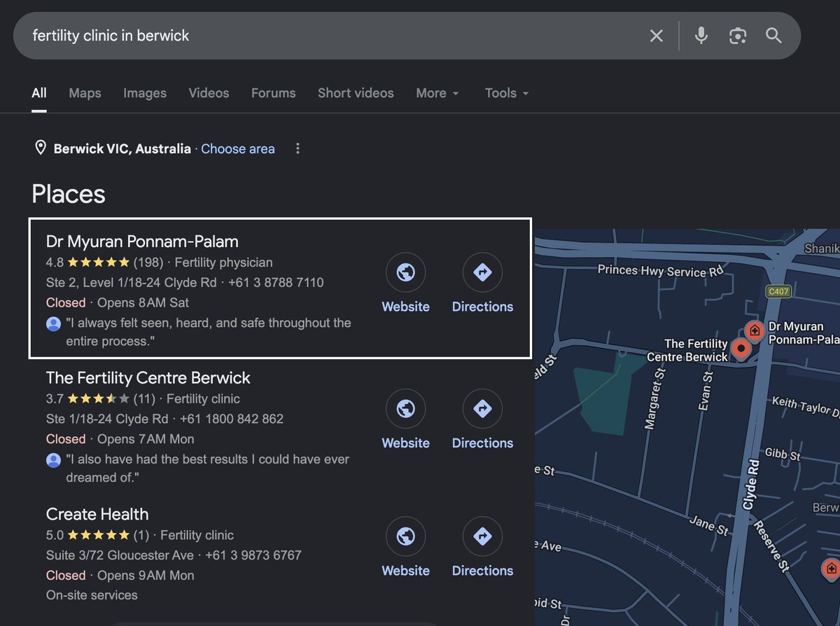Click review "I always felt seen, heard, and safe"
The image size is (840, 626).
(209, 333)
